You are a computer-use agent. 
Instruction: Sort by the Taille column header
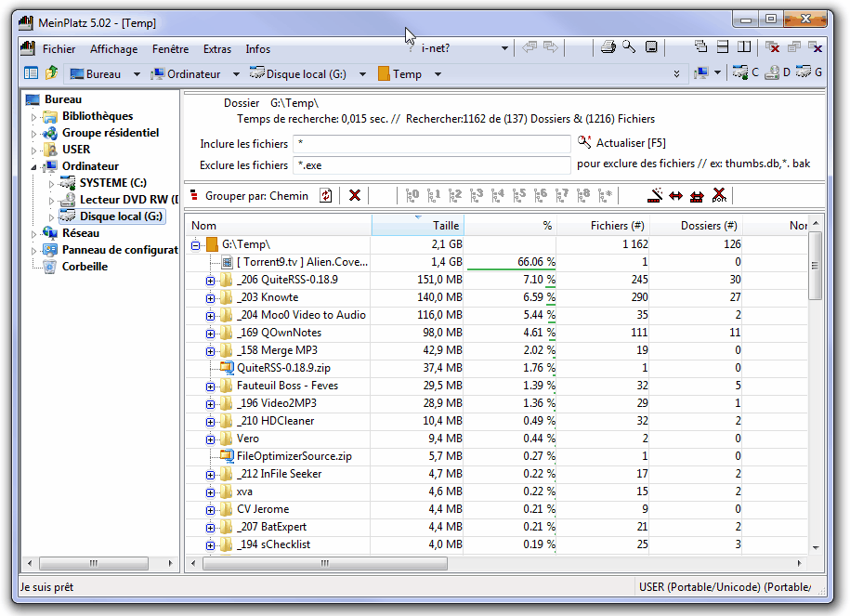418,226
